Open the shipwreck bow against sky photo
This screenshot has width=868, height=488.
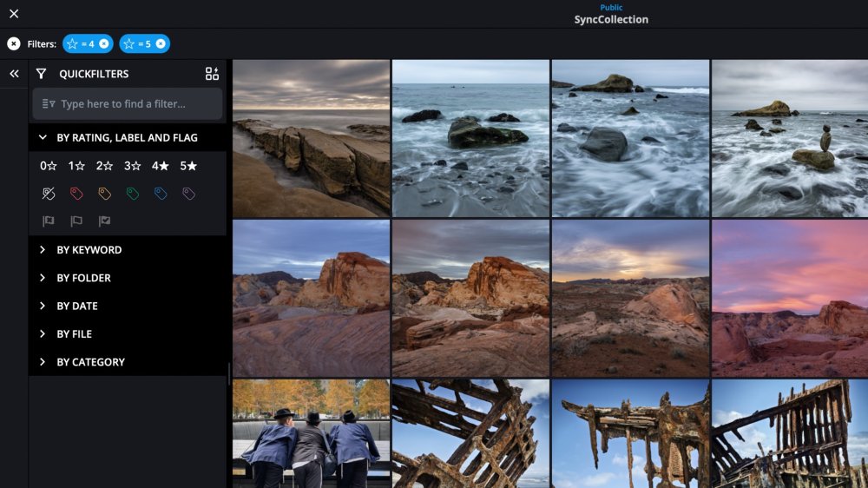pos(630,433)
